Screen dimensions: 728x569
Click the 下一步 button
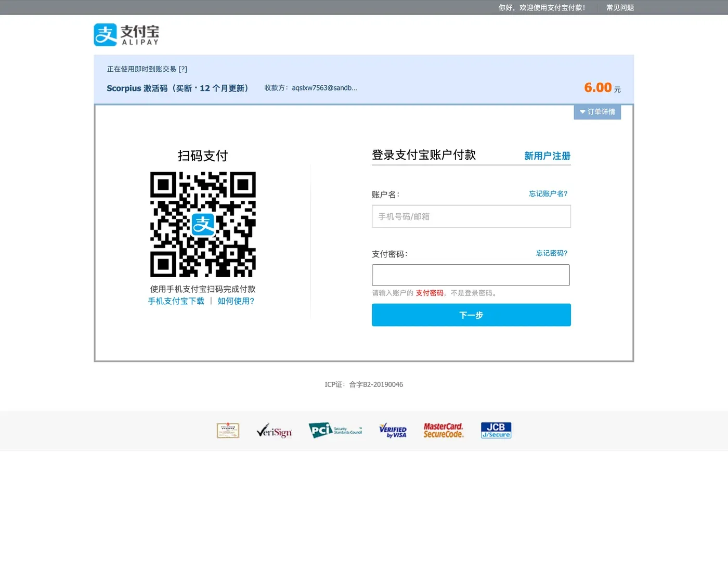(471, 315)
